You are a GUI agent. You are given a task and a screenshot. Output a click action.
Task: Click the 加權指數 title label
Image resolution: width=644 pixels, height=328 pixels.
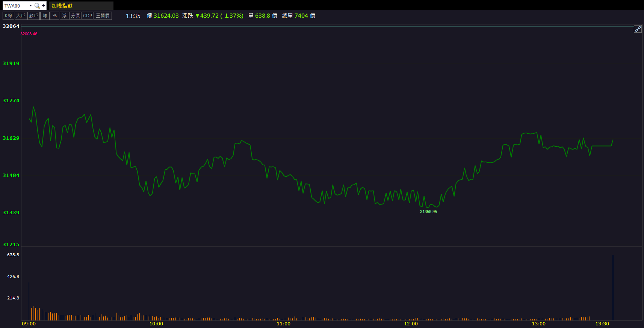(x=62, y=6)
